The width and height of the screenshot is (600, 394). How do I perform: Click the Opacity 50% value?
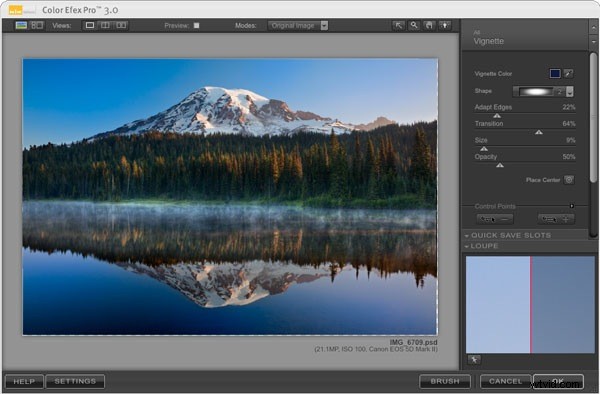[x=569, y=156]
